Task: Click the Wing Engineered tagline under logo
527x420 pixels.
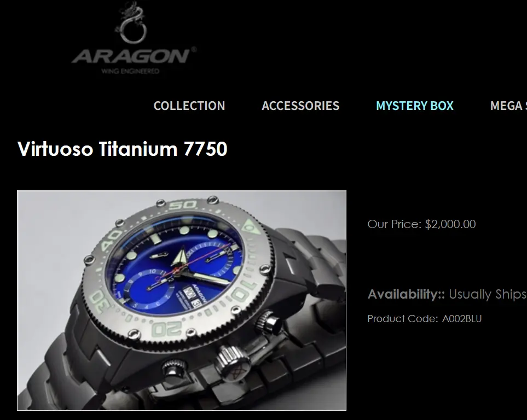Action: click(x=130, y=71)
